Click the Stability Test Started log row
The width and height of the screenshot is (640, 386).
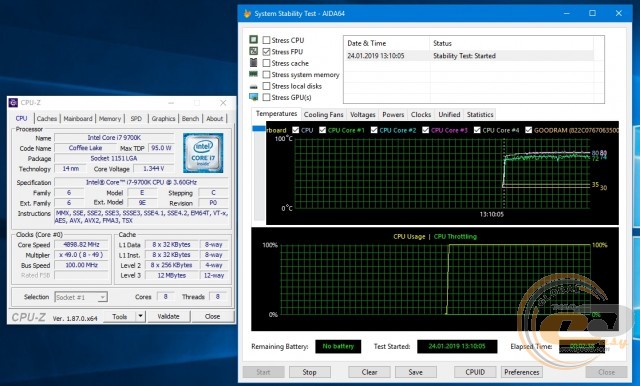[x=469, y=56]
